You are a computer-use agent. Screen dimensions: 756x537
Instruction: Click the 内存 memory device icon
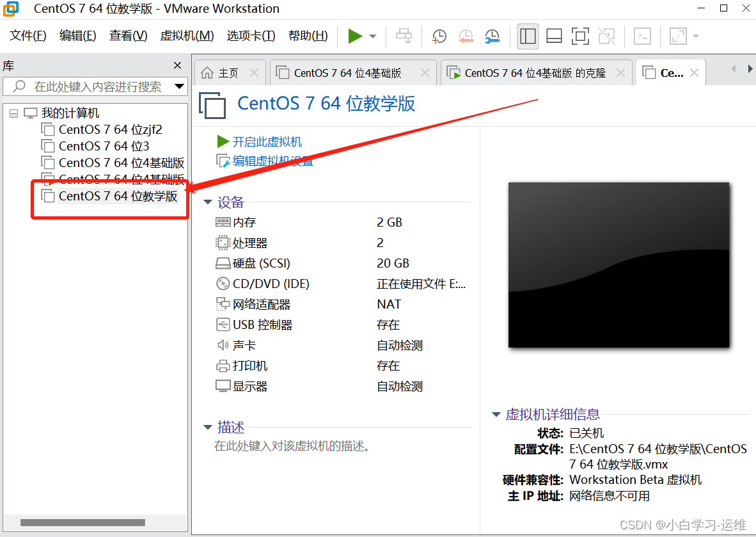(223, 223)
